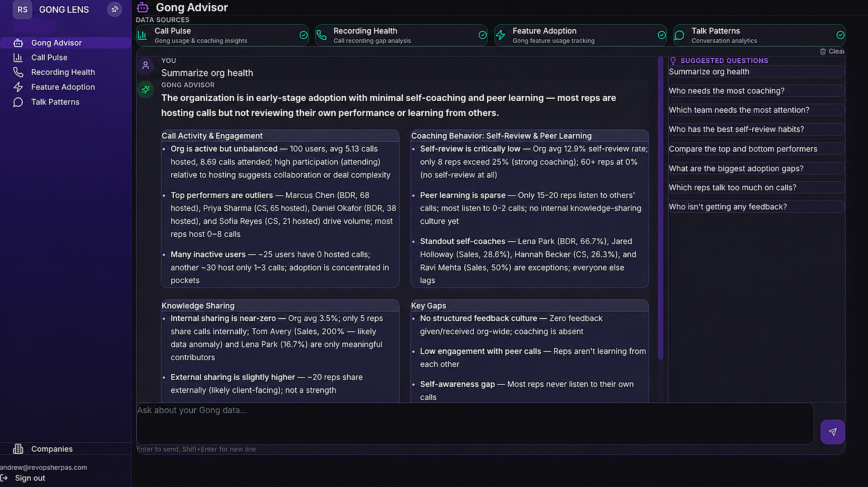Select 'Who isn't getting any feedback?' suggestion
Image resolution: width=868 pixels, height=487 pixels.
tap(756, 206)
